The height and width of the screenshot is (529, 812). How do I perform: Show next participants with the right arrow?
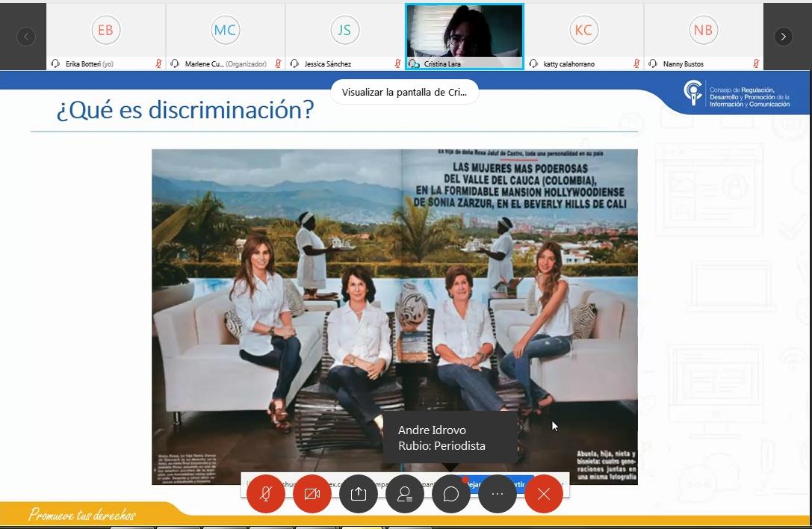[x=783, y=37]
